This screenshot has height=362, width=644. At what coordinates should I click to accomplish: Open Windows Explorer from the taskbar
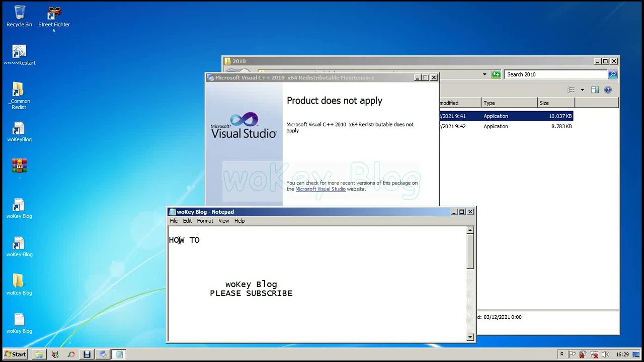[x=39, y=354]
